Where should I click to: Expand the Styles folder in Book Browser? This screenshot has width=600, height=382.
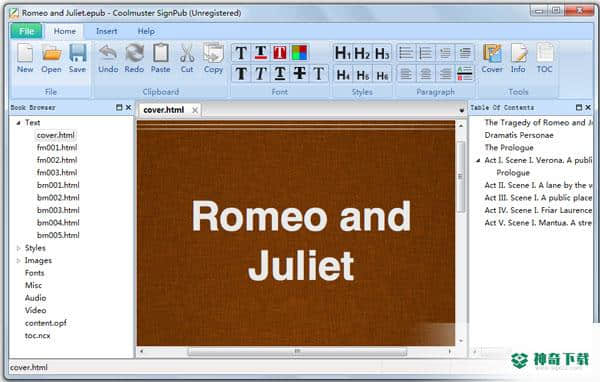(x=18, y=248)
